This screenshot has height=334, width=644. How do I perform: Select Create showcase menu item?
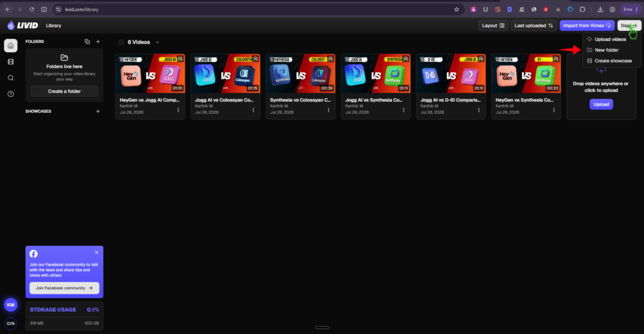[610, 61]
